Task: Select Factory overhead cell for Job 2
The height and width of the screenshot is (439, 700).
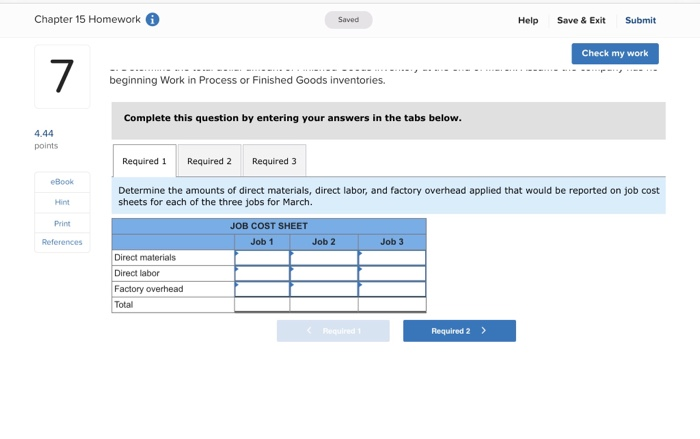Action: (324, 289)
